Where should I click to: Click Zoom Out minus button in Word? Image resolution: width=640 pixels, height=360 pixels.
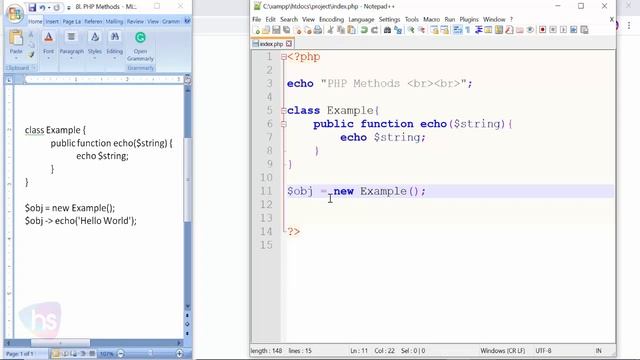pyautogui.click(x=120, y=354)
